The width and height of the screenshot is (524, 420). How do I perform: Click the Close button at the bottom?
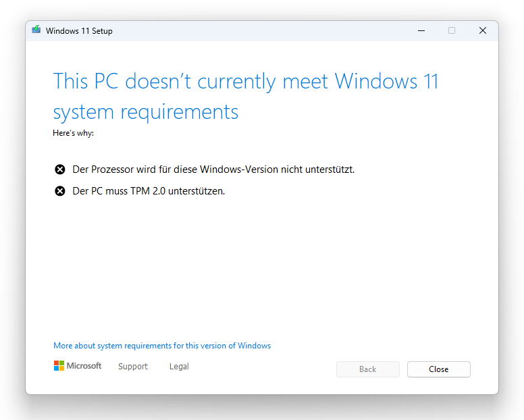439,369
